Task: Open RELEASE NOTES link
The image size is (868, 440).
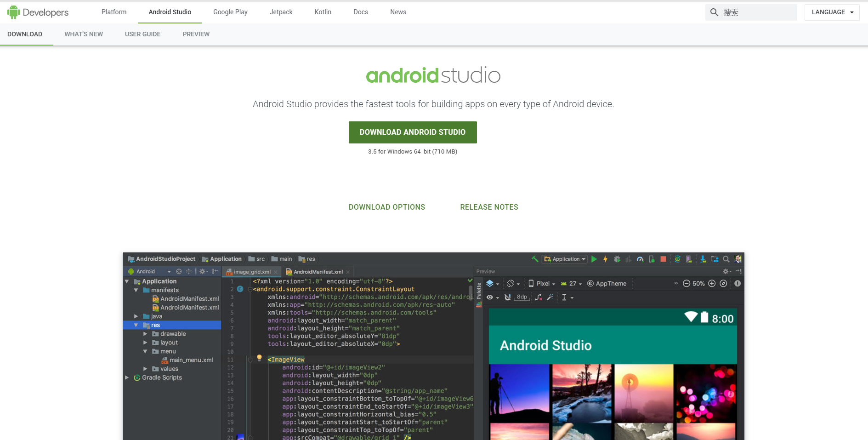Action: click(489, 207)
